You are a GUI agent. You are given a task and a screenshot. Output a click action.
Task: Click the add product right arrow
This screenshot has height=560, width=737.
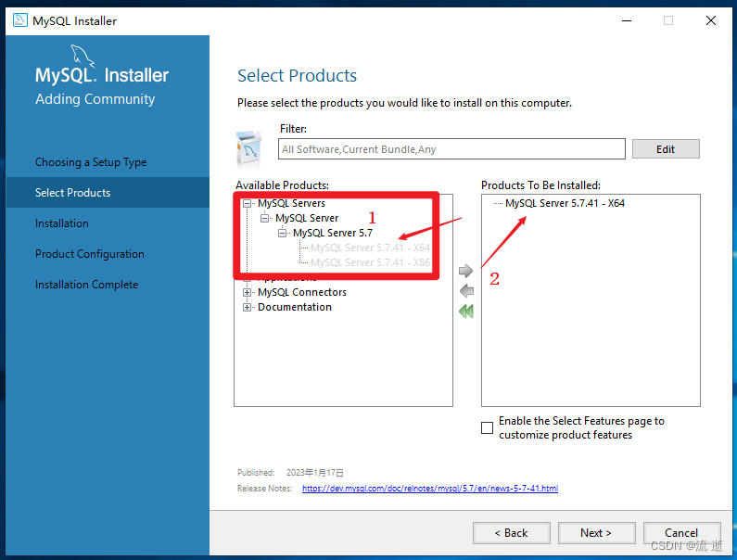tap(465, 271)
